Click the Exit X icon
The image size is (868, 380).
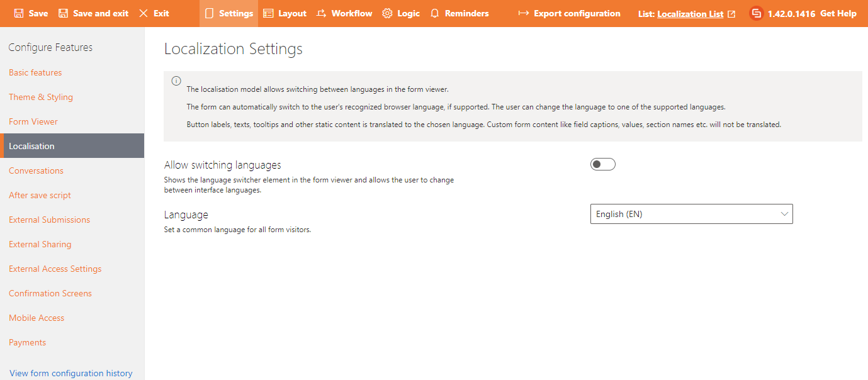(144, 13)
